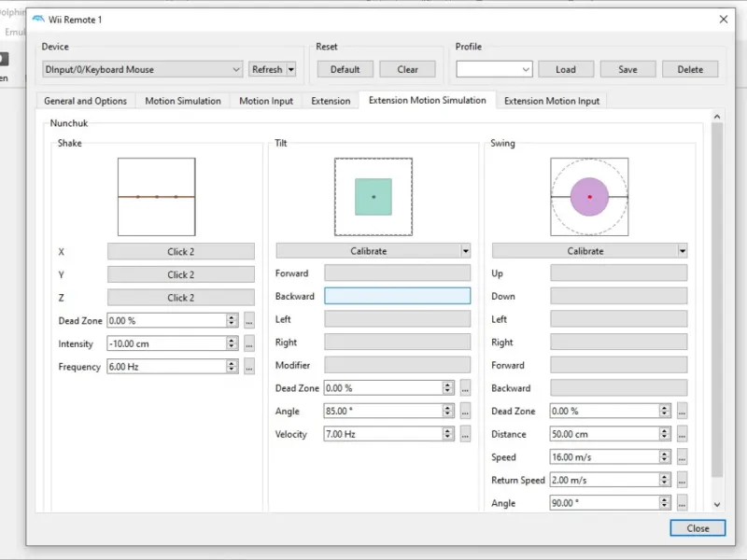Open advanced settings for Swing Return Speed

[683, 481]
